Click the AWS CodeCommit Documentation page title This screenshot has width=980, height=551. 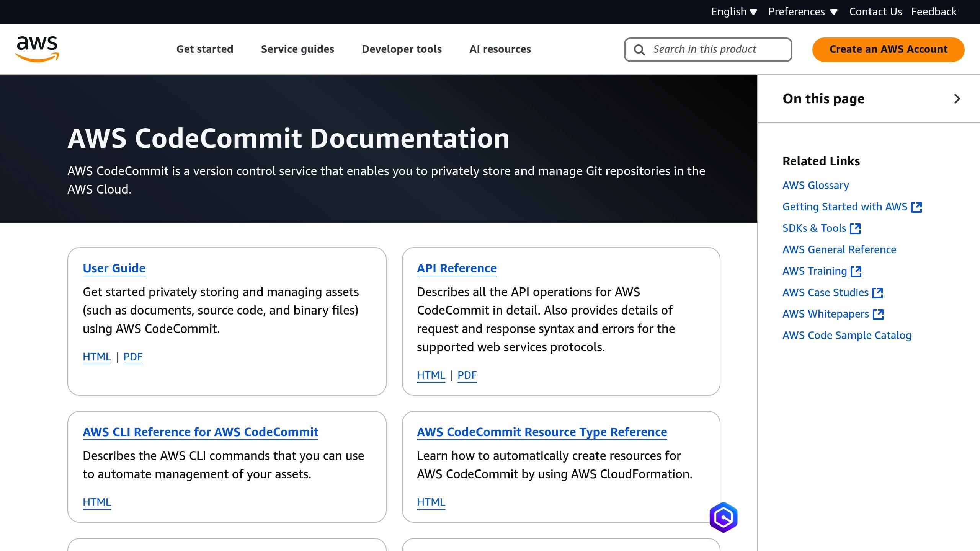288,138
